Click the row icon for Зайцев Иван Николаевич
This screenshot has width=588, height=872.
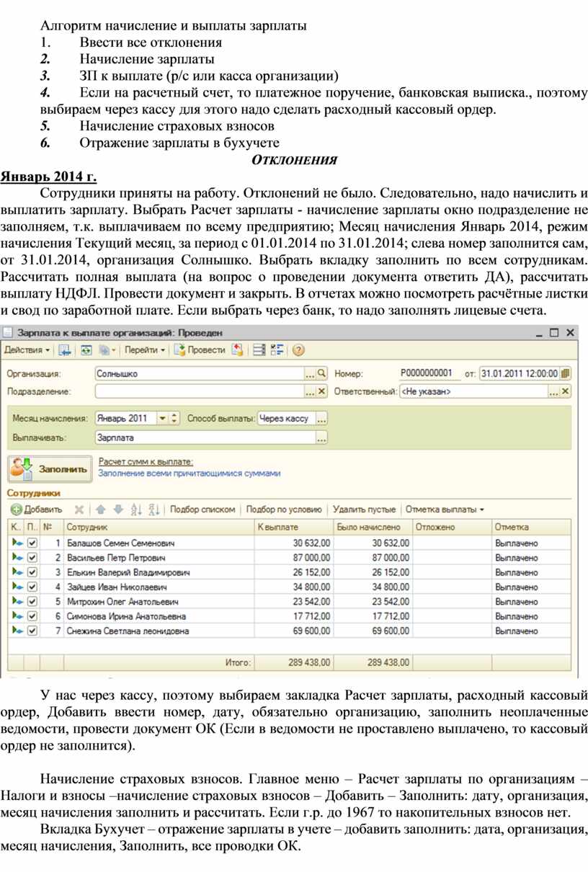[x=17, y=587]
